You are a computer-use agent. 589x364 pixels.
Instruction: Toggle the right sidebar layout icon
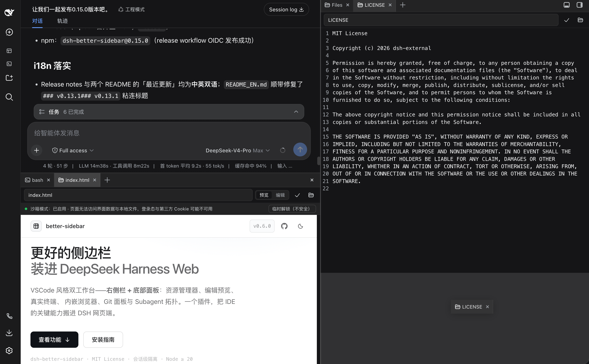click(580, 5)
